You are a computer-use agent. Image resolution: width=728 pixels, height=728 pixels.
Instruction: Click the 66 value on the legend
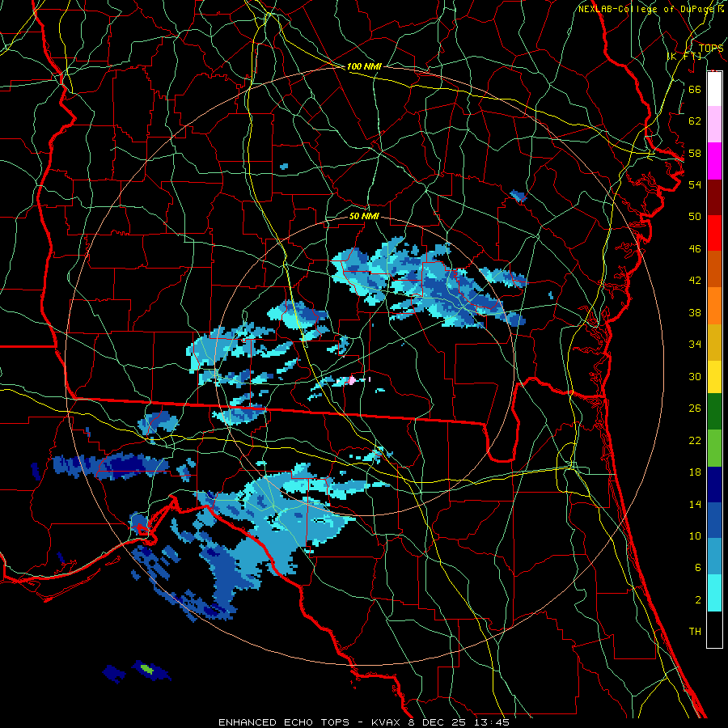pyautogui.click(x=695, y=89)
